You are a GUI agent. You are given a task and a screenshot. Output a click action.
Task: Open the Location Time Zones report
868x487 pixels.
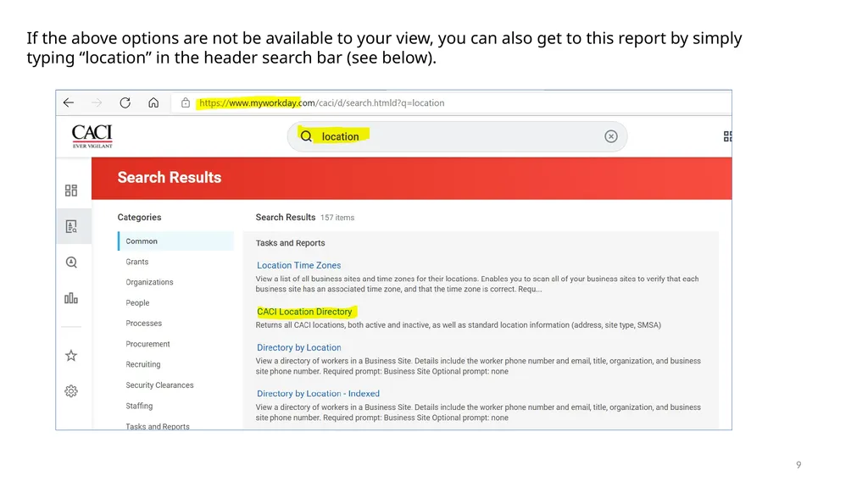299,265
